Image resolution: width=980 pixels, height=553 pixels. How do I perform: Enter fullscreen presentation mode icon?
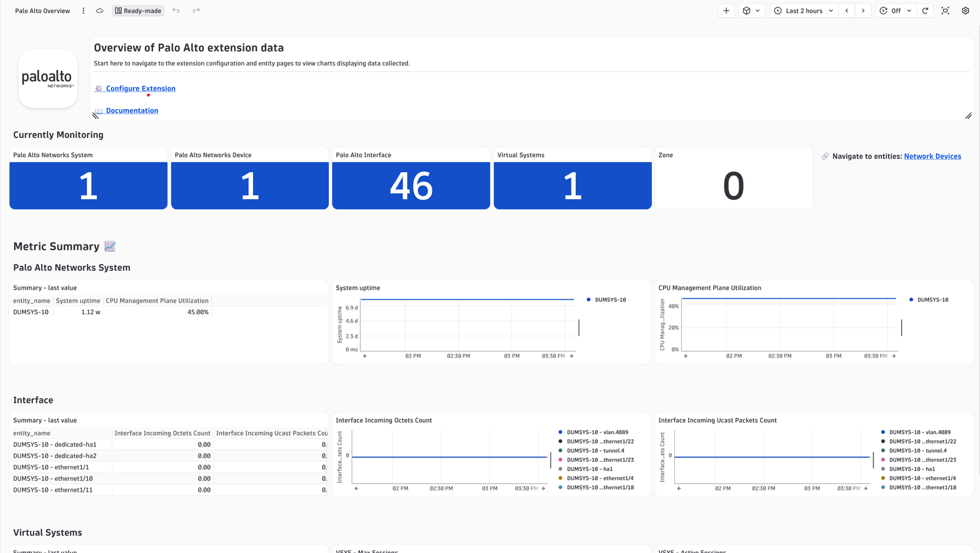click(945, 10)
